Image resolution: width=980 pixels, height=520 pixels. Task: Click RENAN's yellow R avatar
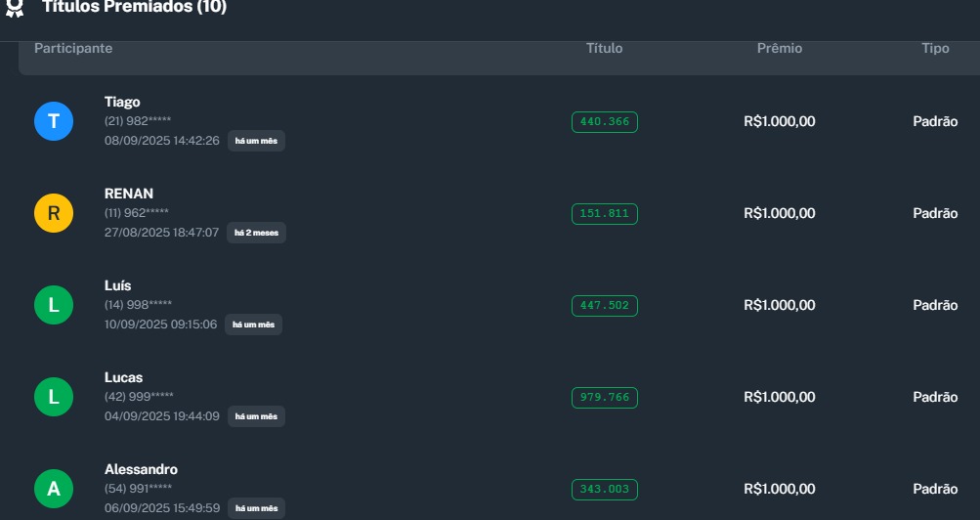click(54, 213)
